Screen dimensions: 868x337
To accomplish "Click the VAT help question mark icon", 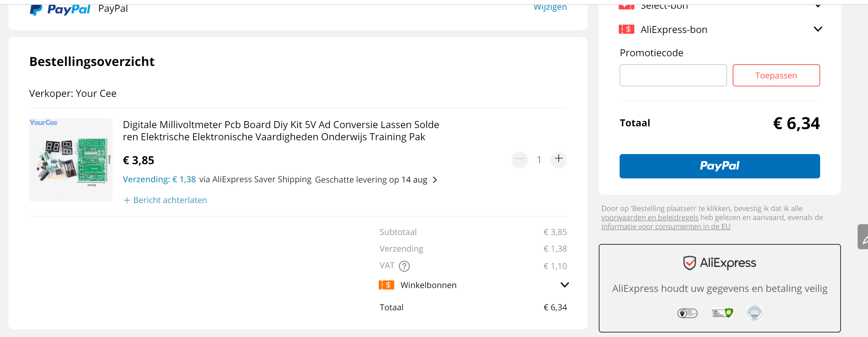I will pos(404,266).
